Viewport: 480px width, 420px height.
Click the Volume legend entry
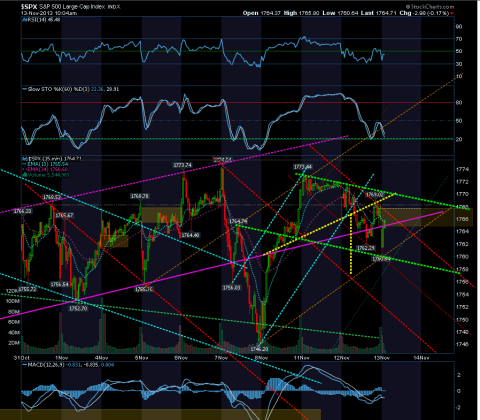pyautogui.click(x=46, y=174)
